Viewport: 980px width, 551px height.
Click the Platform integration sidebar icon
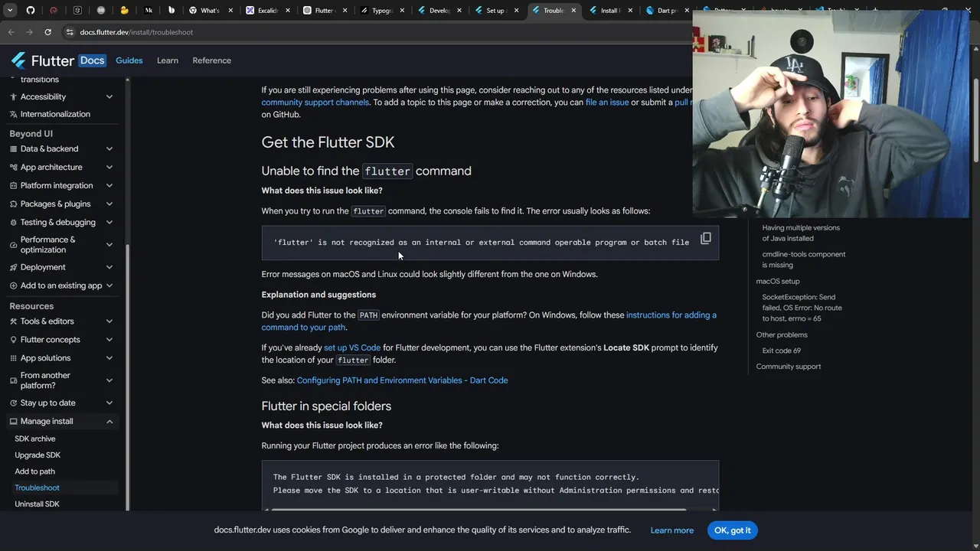[13, 186]
